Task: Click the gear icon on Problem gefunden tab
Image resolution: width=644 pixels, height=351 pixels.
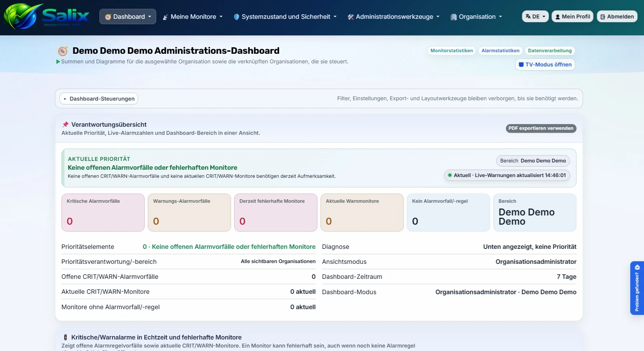Action: point(637,267)
